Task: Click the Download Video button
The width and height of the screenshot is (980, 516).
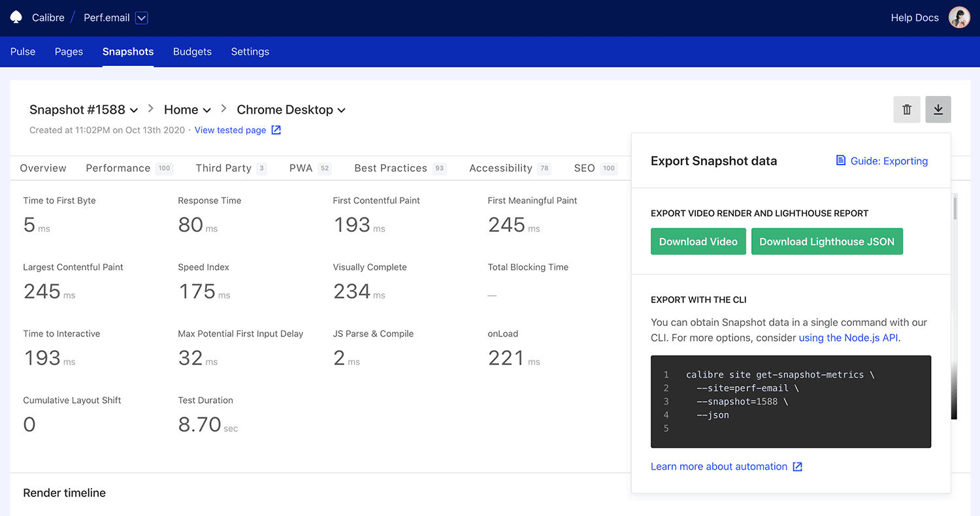Action: [x=698, y=241]
